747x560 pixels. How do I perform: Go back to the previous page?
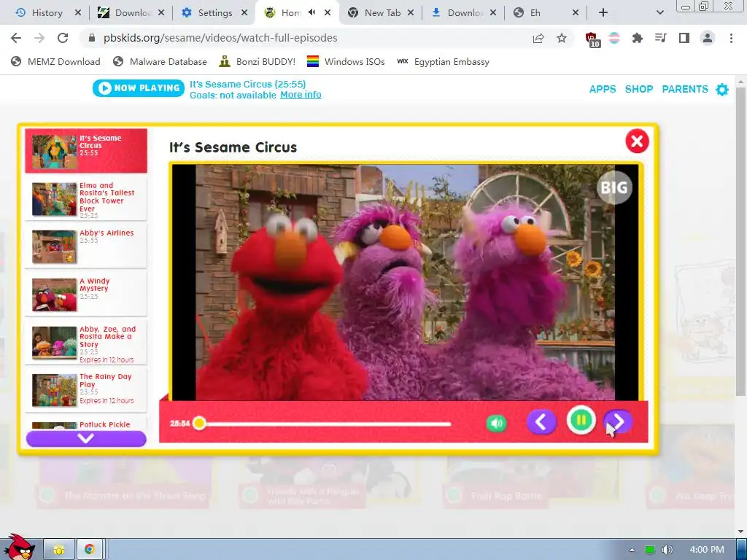coord(16,38)
